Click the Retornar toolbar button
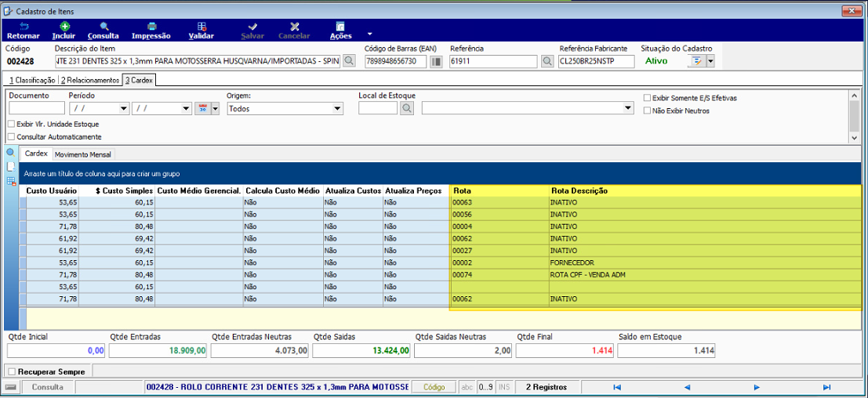Viewport: 868px width, 398px height. [24, 31]
